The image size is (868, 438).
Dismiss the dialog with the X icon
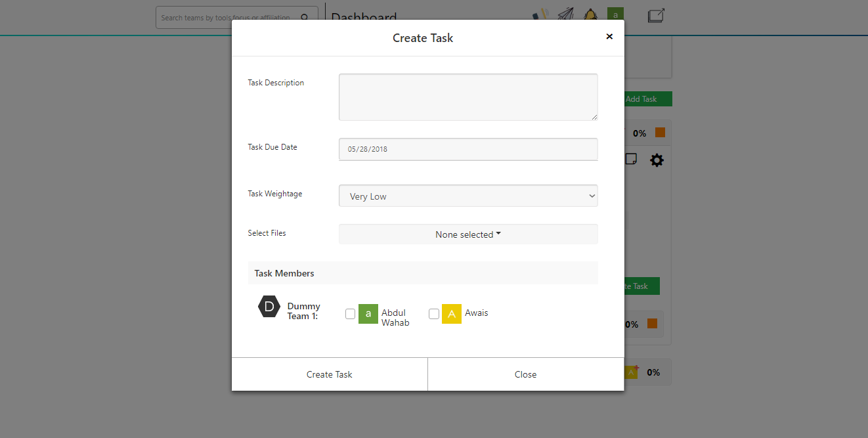pos(609,37)
